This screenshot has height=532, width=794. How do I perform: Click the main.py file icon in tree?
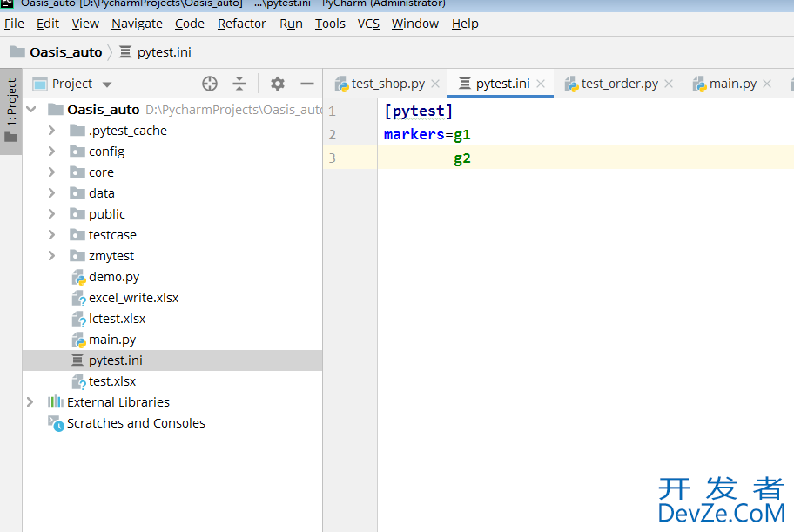[x=78, y=340]
